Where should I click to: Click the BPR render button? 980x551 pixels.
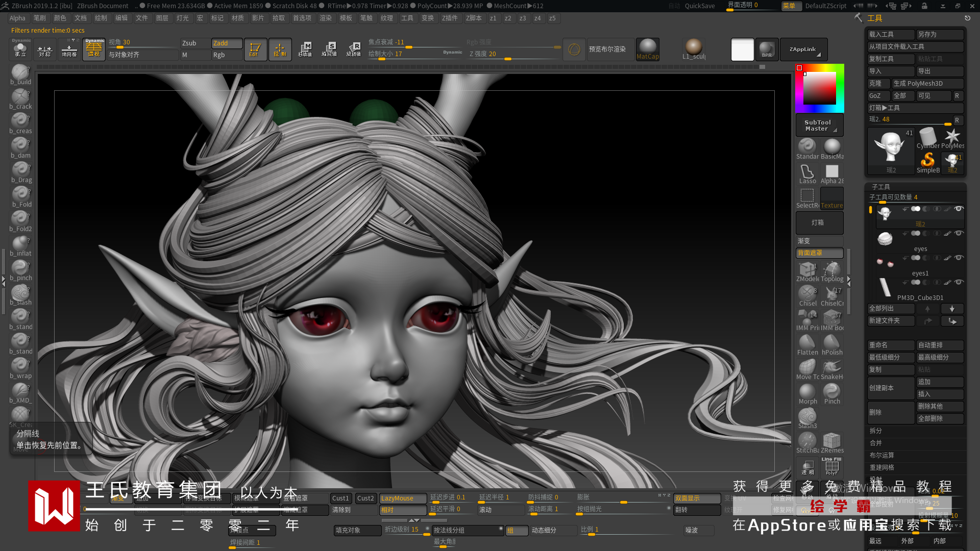[767, 49]
